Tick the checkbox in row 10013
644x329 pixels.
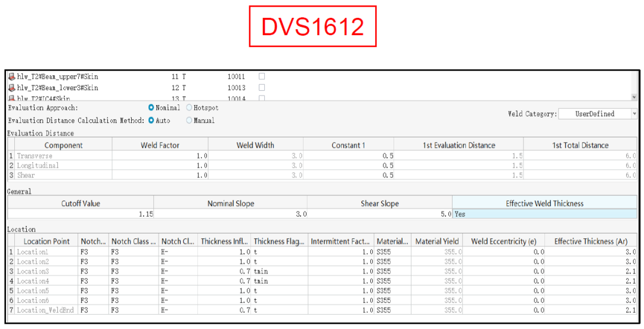click(262, 88)
